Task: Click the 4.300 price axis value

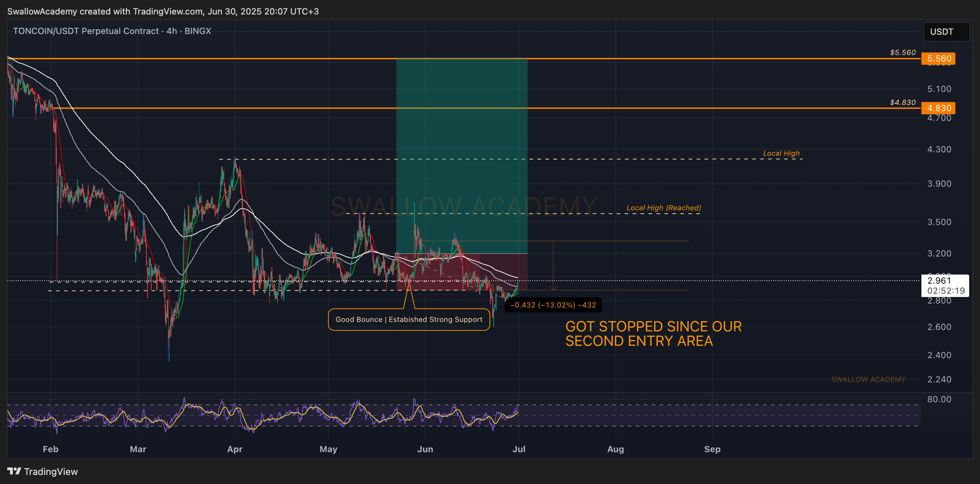Action: click(x=939, y=149)
